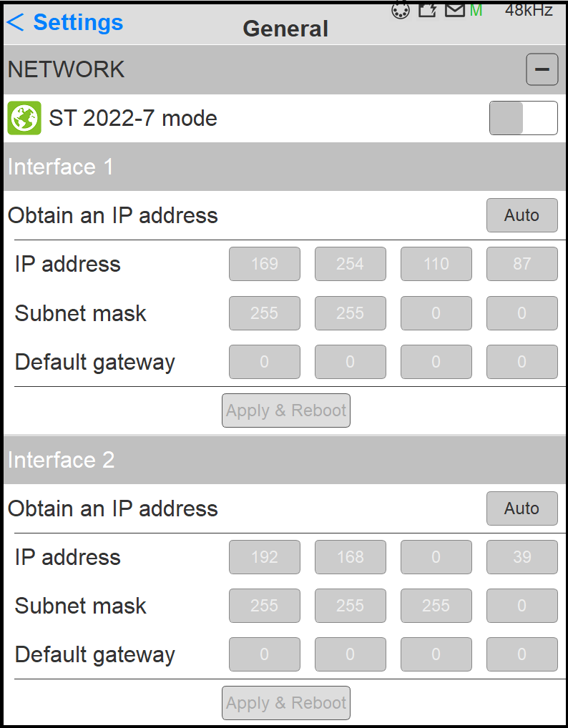
Task: Toggle Auto IP mode for Interface 2
Action: [522, 508]
